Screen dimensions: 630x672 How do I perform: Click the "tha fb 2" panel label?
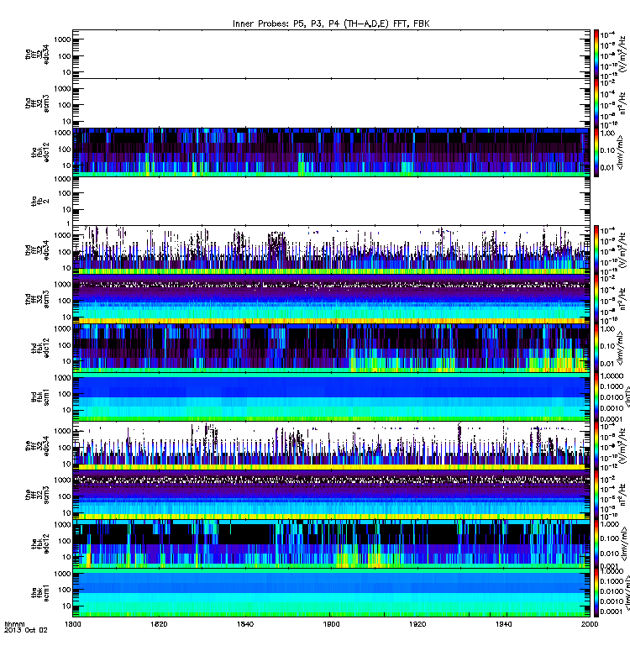coord(40,202)
